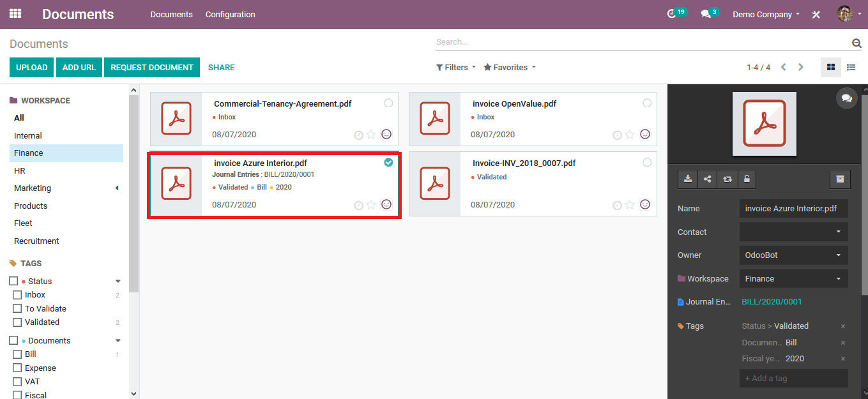The image size is (868, 399).
Task: Remove the Status > Validated tag
Action: (842, 326)
